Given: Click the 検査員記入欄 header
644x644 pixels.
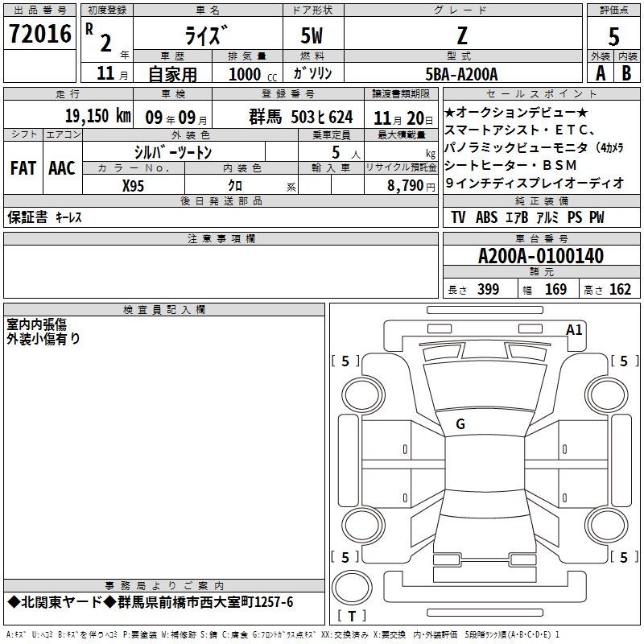Looking at the screenshot, I should pos(164,310).
